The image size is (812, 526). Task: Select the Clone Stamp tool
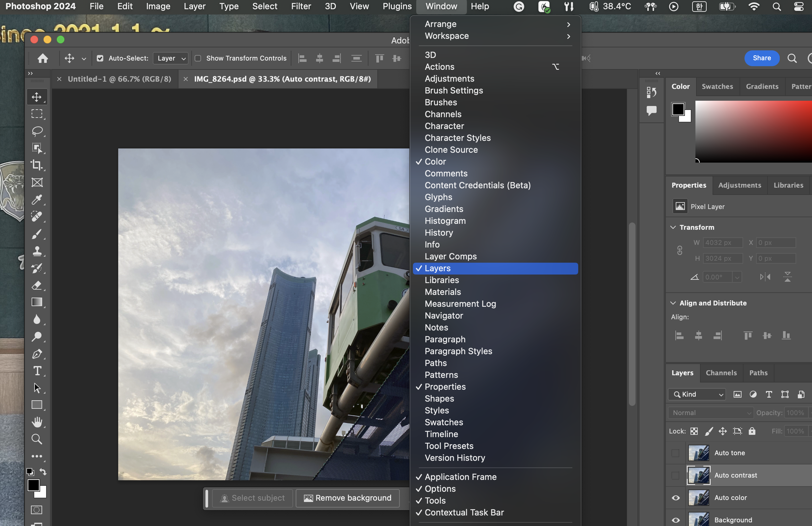[37, 251]
